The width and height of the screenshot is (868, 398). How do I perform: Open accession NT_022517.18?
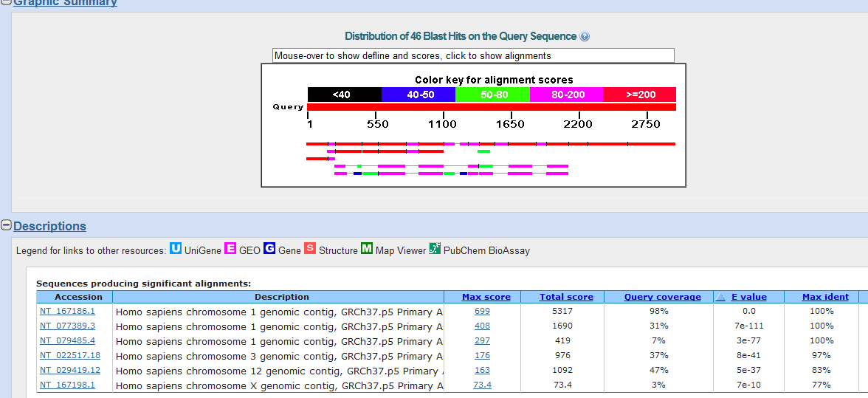pyautogui.click(x=69, y=355)
